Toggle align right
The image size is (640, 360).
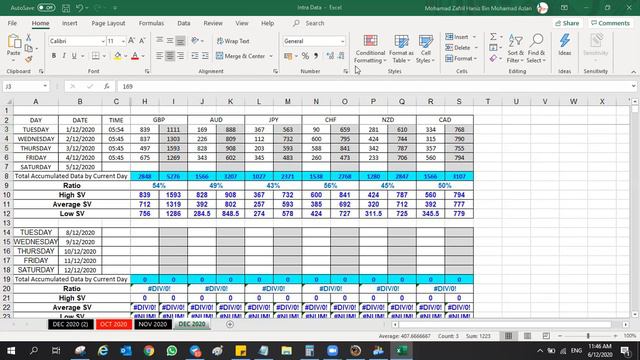180,56
